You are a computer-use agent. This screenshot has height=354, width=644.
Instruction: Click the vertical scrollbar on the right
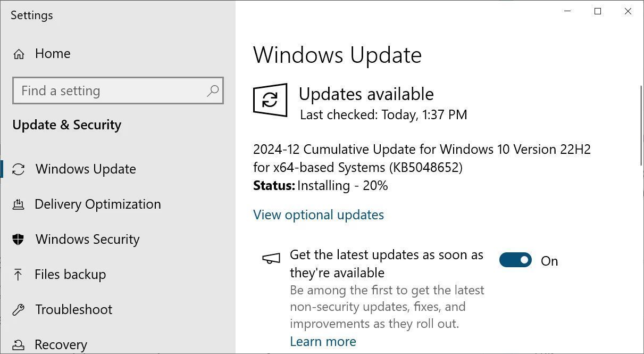click(641, 125)
